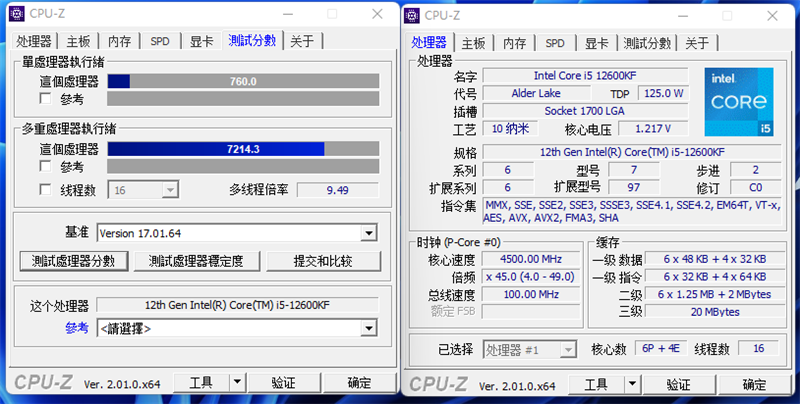800x404 pixels.
Task: Click 提交和比较 button
Action: click(x=323, y=261)
